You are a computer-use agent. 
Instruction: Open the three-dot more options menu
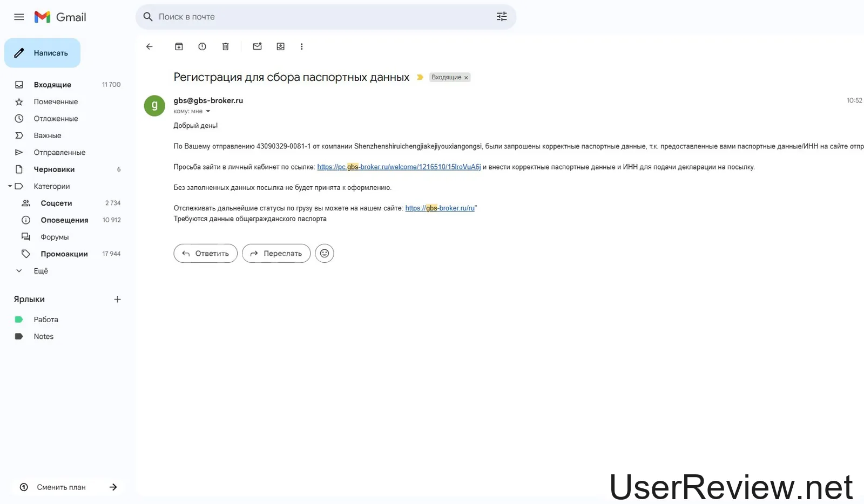(301, 46)
